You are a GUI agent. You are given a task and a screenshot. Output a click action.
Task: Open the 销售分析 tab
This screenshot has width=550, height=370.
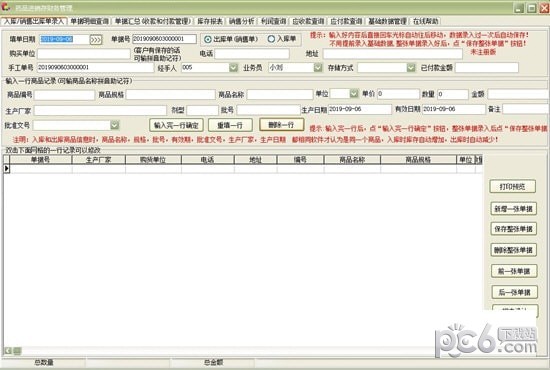(x=241, y=21)
